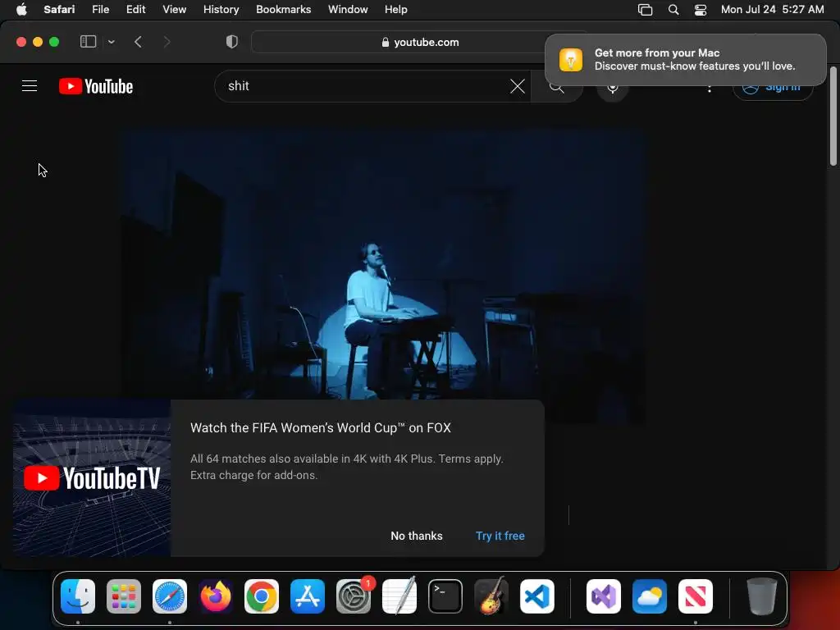840x630 pixels.
Task: Open the Help menu
Action: pos(396,9)
